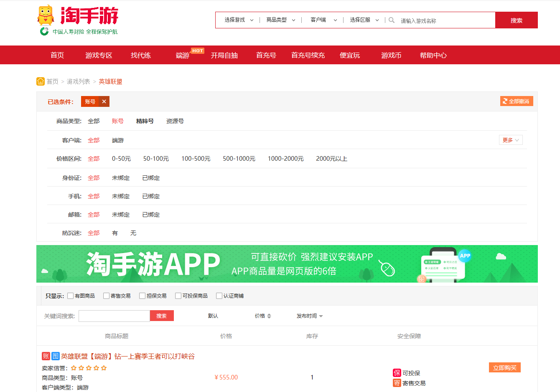Click the 发布时间 sort arrow
560x392 pixels.
pyautogui.click(x=321, y=316)
